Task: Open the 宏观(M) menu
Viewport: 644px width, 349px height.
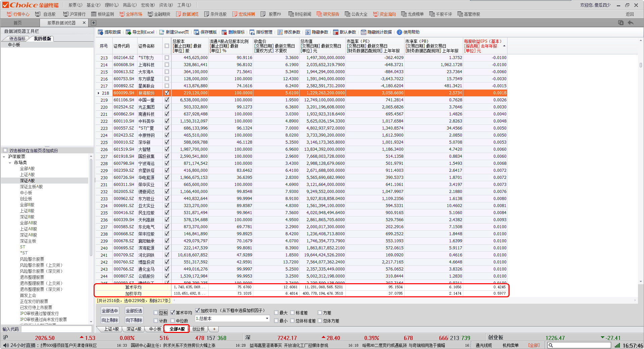Action: tap(148, 5)
